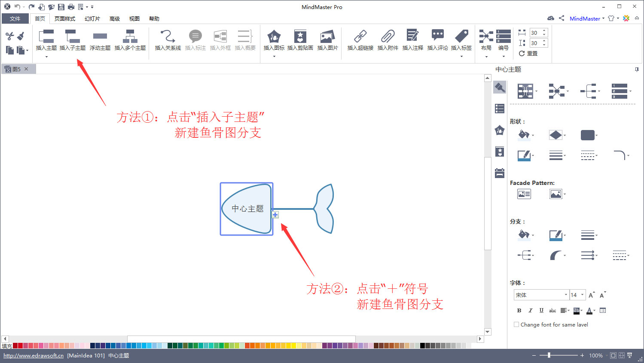Click the scissors cut icon
This screenshot has width=644, height=363.
click(x=9, y=36)
